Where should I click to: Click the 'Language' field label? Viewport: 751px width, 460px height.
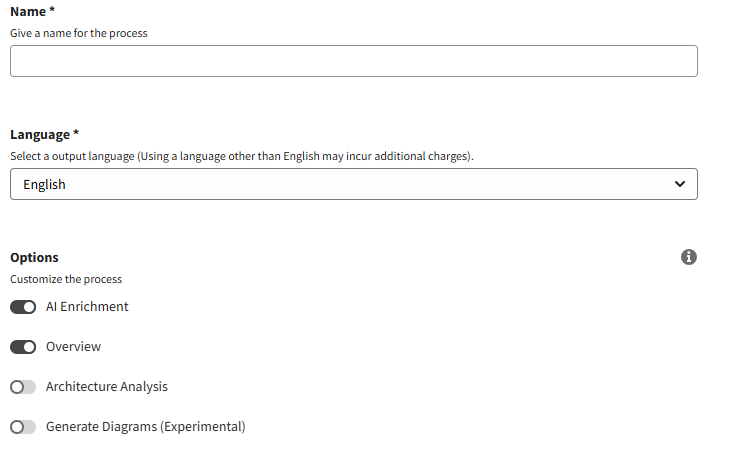point(40,134)
